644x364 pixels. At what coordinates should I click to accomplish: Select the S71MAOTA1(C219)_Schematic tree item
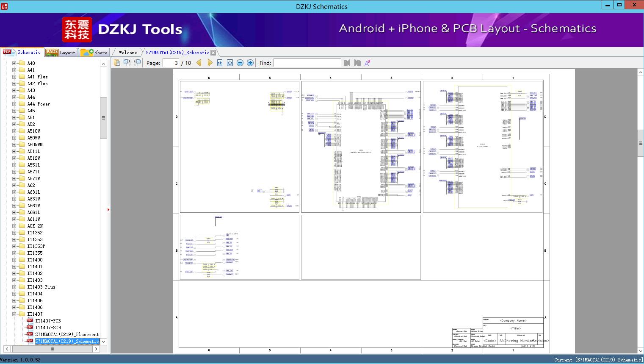67,341
